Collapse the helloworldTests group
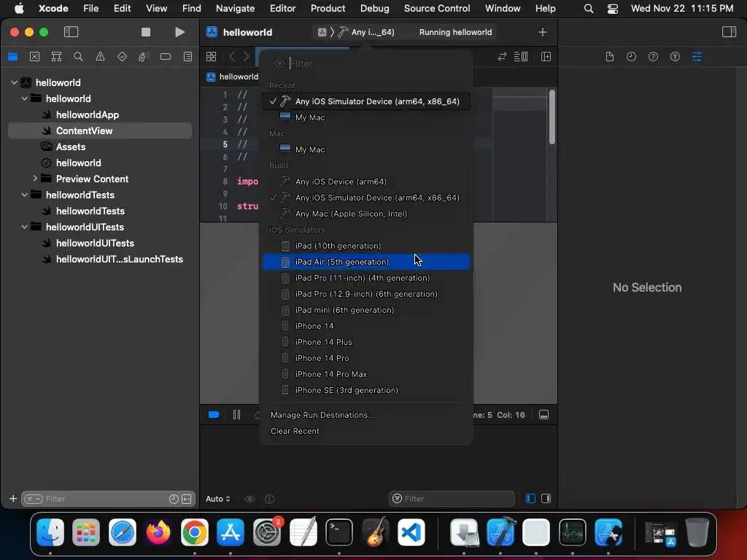The image size is (747, 560). click(x=24, y=195)
